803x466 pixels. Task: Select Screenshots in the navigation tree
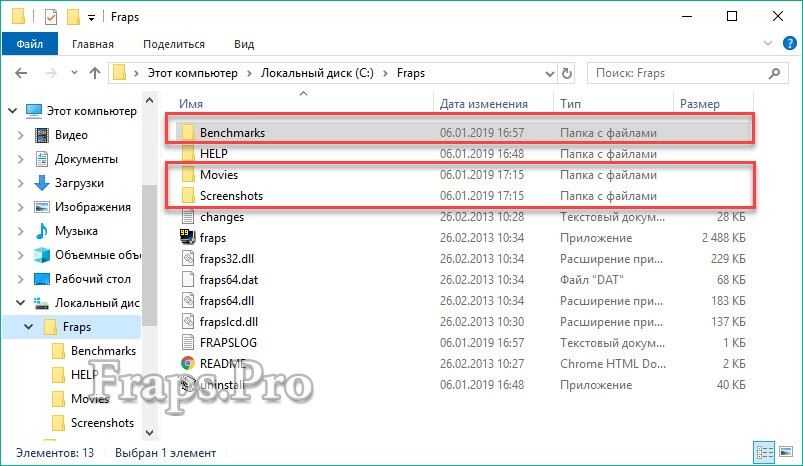coord(102,423)
